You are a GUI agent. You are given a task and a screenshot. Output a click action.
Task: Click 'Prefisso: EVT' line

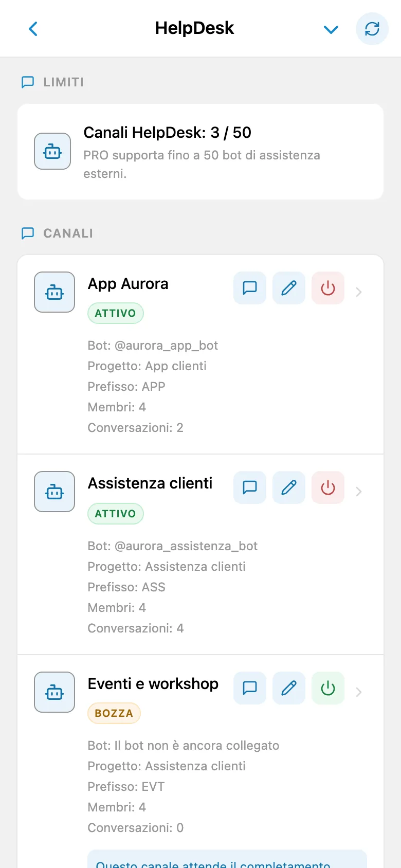pos(126,787)
